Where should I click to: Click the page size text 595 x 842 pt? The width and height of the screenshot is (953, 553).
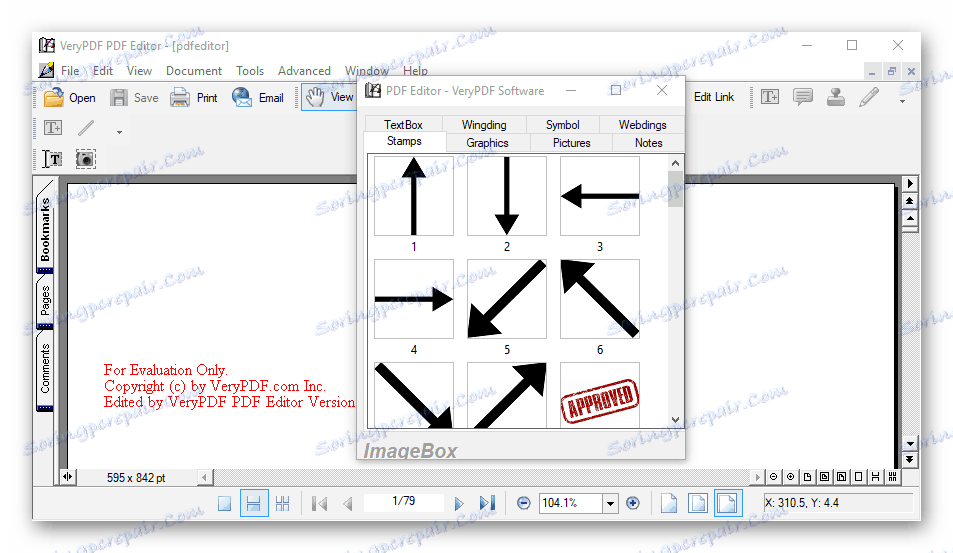coord(136,478)
